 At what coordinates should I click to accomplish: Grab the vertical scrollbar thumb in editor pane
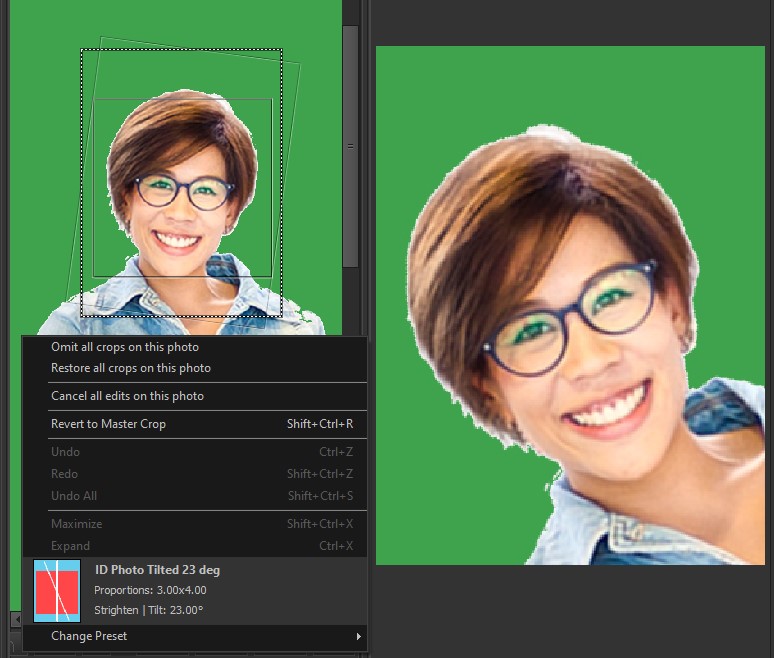(x=350, y=146)
